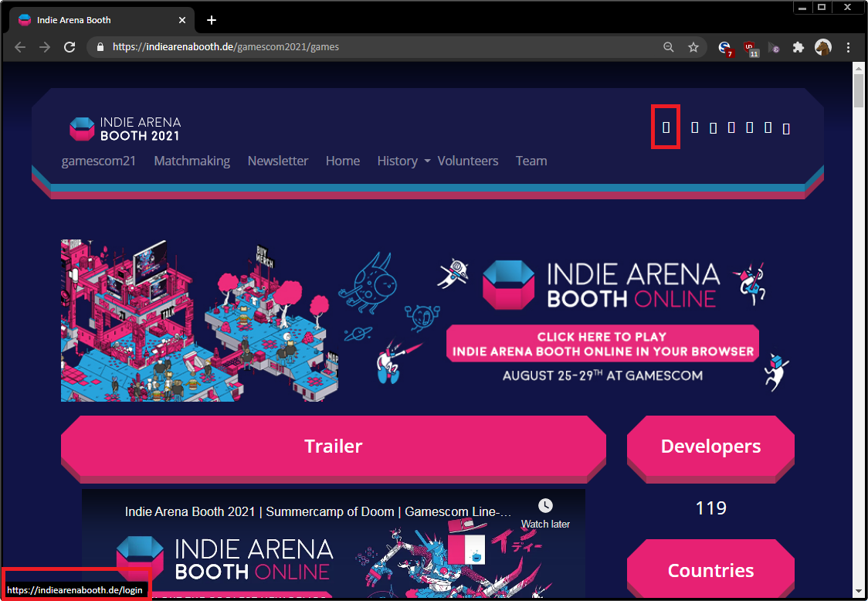This screenshot has width=868, height=601.
Task: Open the uBlock shield extension showing 11
Action: [750, 48]
